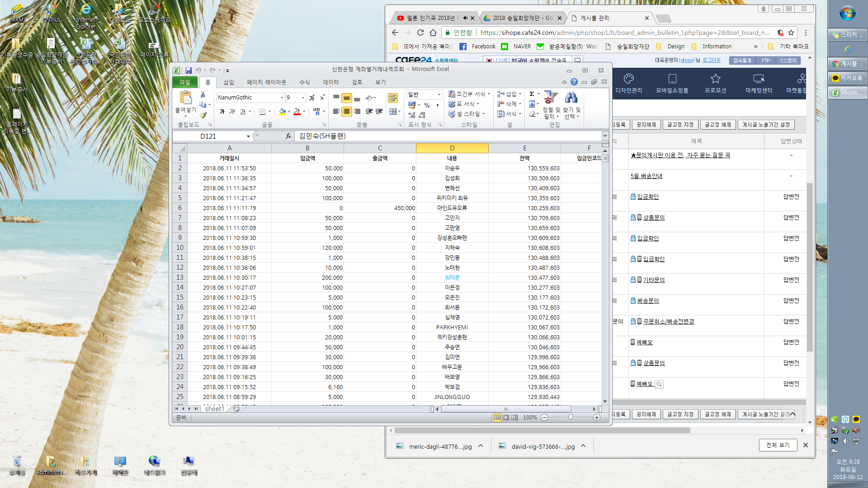This screenshot has height=488, width=868.
Task: Click the Excel formula bar input
Action: pyautogui.click(x=448, y=136)
